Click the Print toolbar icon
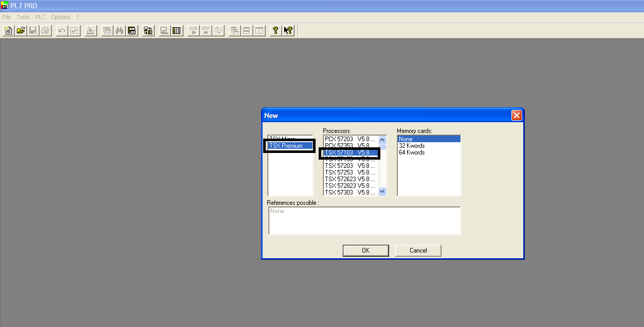The height and width of the screenshot is (327, 644). point(45,30)
